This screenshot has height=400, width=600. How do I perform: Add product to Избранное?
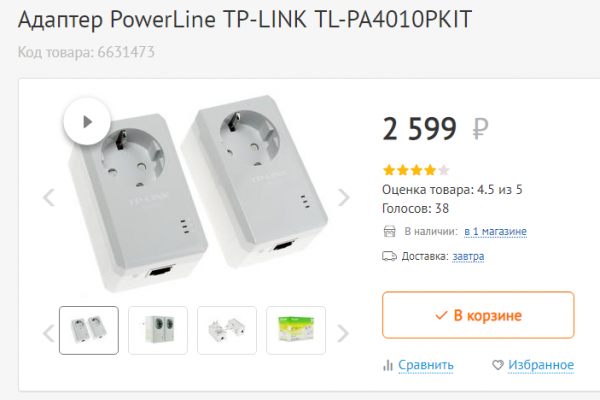tap(541, 365)
